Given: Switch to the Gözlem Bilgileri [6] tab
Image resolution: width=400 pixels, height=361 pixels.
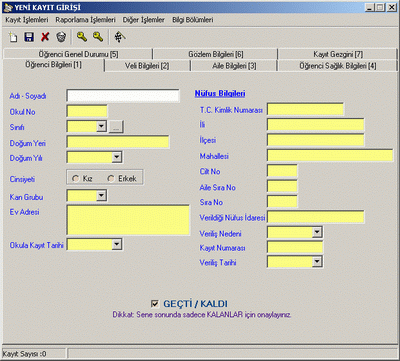Looking at the screenshot, I should (x=216, y=54).
